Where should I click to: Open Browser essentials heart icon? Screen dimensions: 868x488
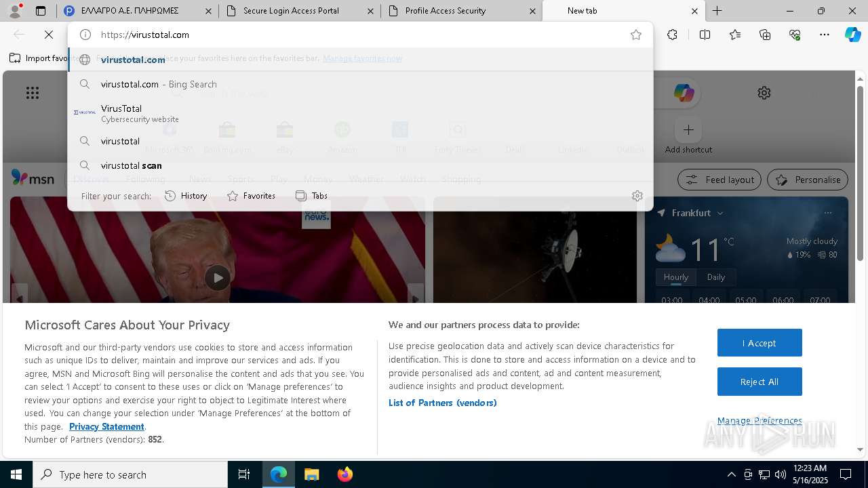point(795,35)
